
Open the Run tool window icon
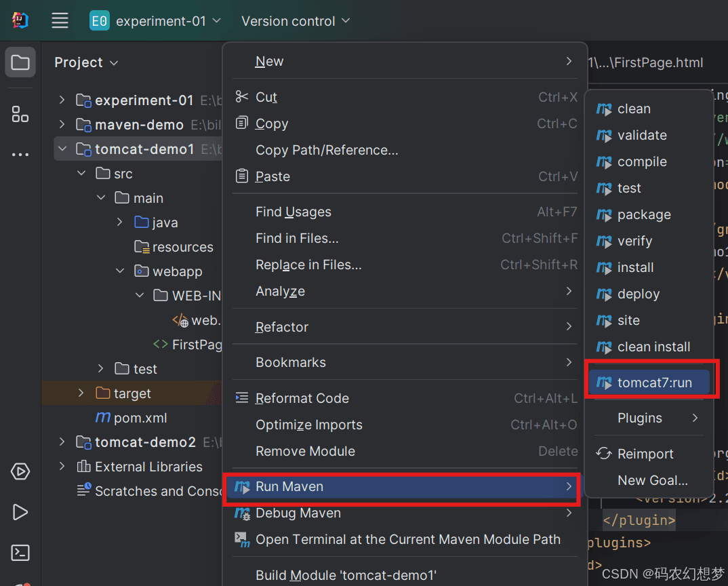20,512
